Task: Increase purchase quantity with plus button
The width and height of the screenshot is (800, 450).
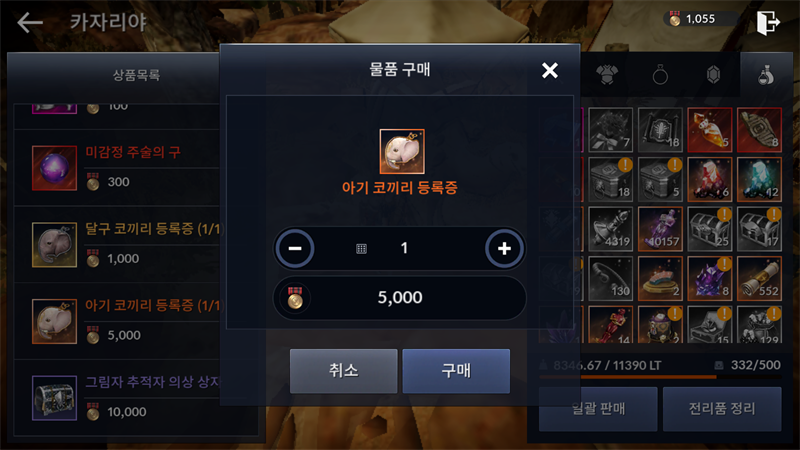Action: 504,248
